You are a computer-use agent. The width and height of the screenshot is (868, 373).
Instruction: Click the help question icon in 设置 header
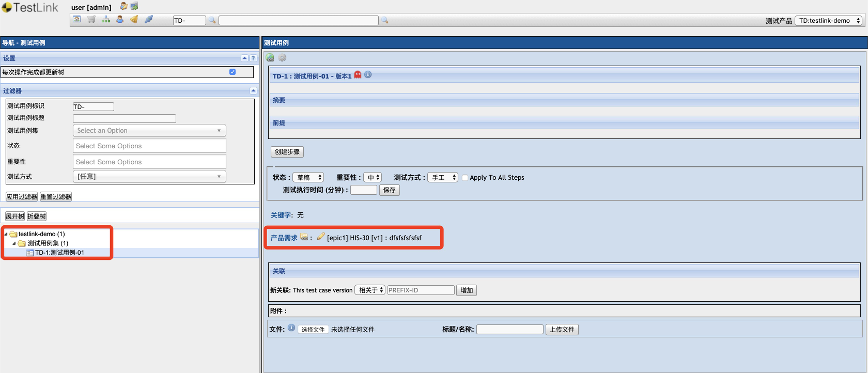pyautogui.click(x=253, y=58)
